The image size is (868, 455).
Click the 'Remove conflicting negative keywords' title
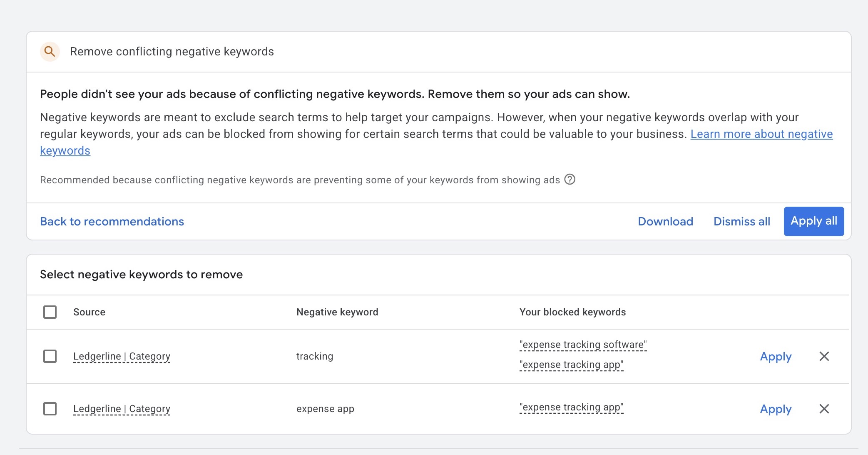pyautogui.click(x=172, y=52)
